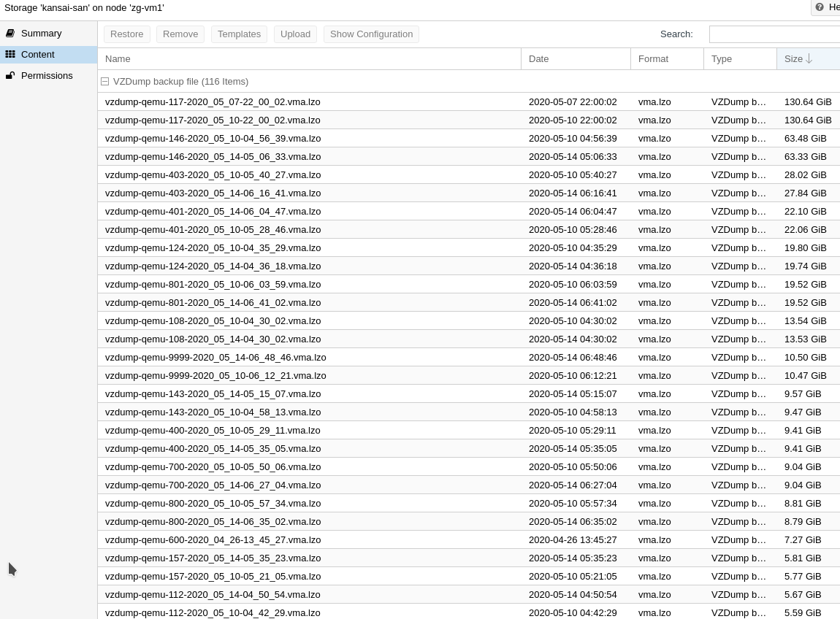The height and width of the screenshot is (619, 840).
Task: Click the Summary book icon
Action: (10, 33)
